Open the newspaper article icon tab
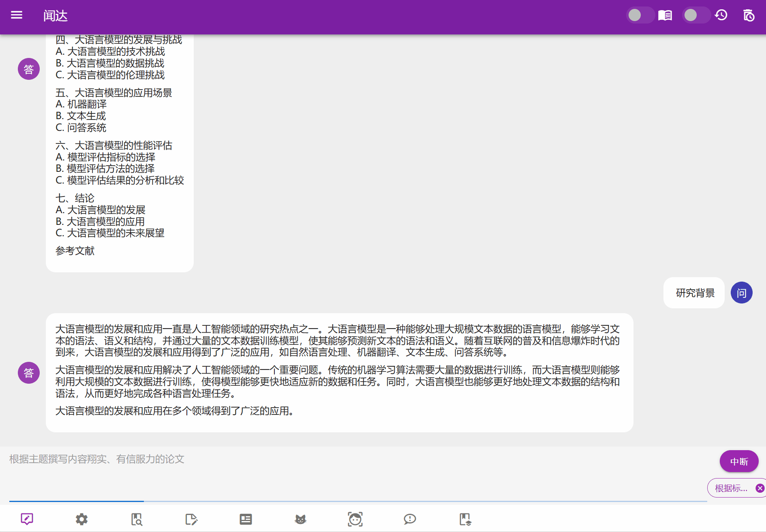Image resolution: width=766 pixels, height=532 pixels. point(246,519)
